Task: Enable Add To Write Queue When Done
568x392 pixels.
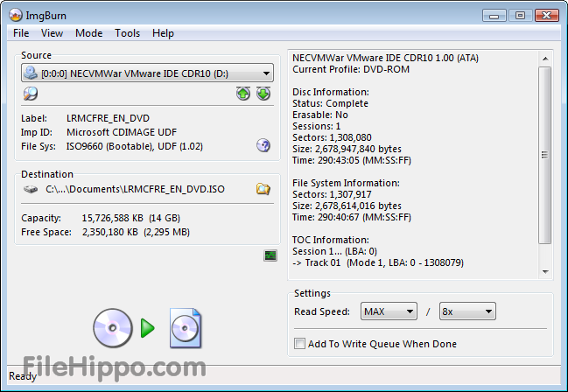Action: (299, 344)
